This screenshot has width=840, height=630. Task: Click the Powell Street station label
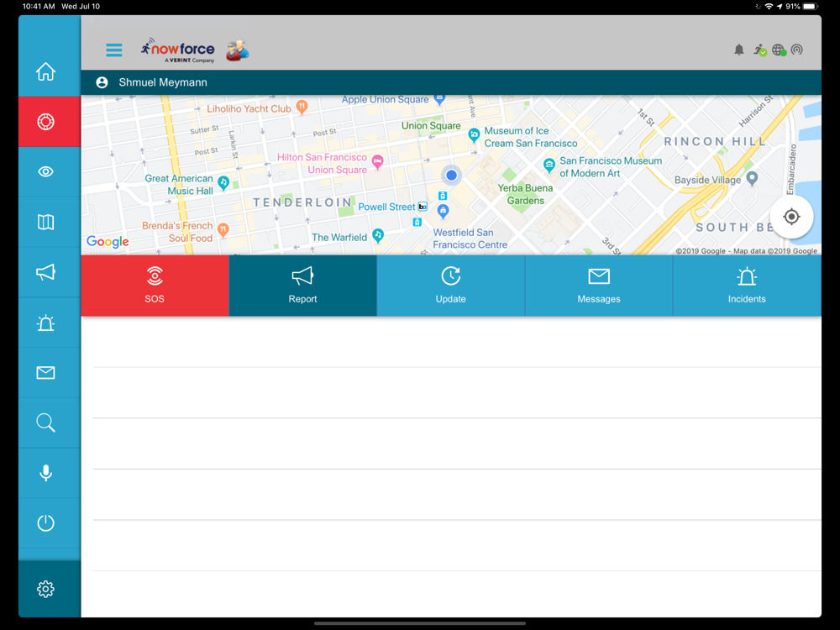(x=386, y=207)
